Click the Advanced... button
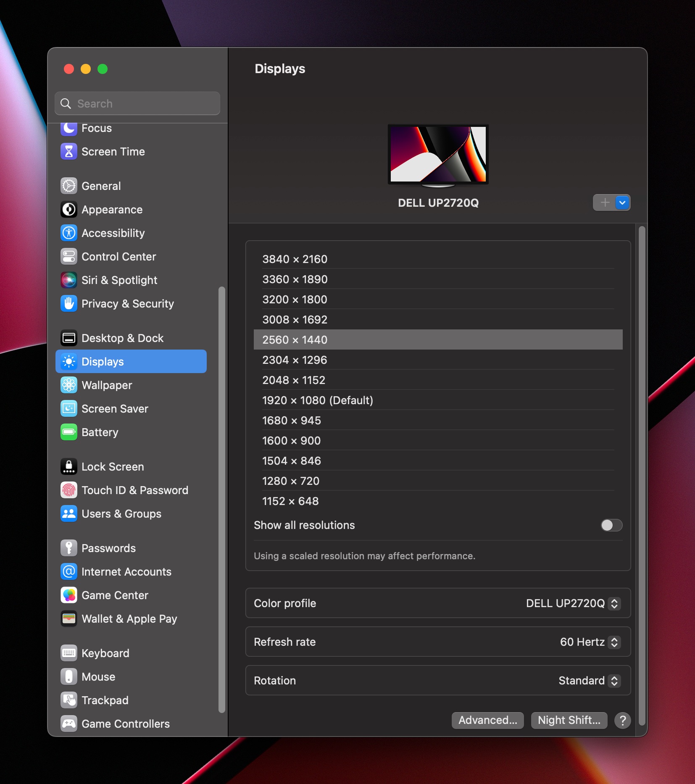This screenshot has width=695, height=784. click(x=488, y=720)
